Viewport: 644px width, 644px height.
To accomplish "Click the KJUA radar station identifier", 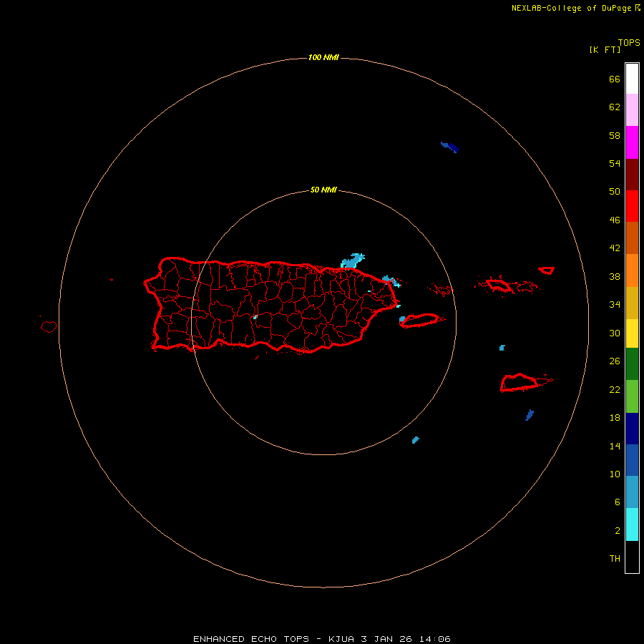I will click(x=341, y=639).
